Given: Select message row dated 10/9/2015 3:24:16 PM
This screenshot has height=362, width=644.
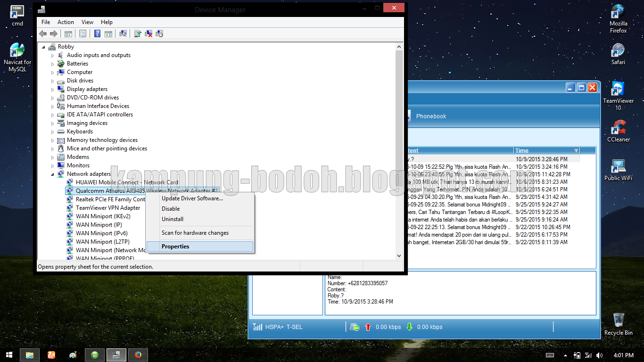Looking at the screenshot, I should (x=493, y=167).
